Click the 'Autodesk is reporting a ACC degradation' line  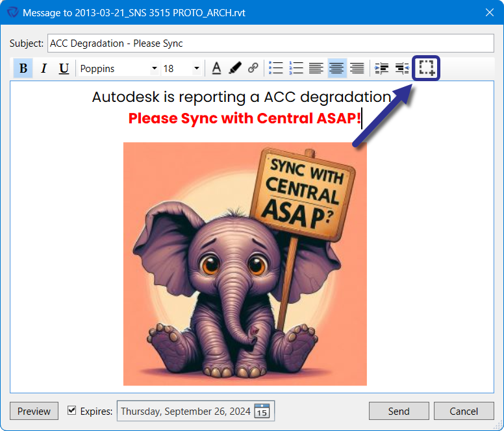[x=242, y=97]
